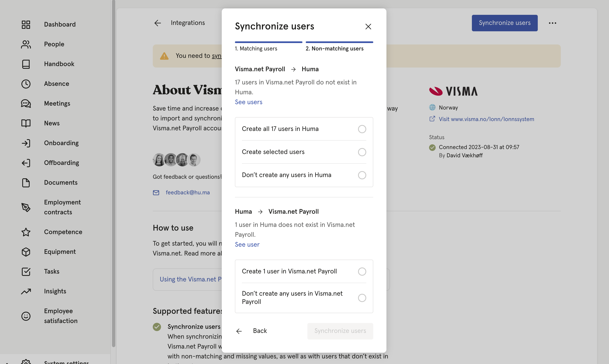The height and width of the screenshot is (364, 609).
Task: Click the Handbook book icon
Action: pyautogui.click(x=26, y=64)
